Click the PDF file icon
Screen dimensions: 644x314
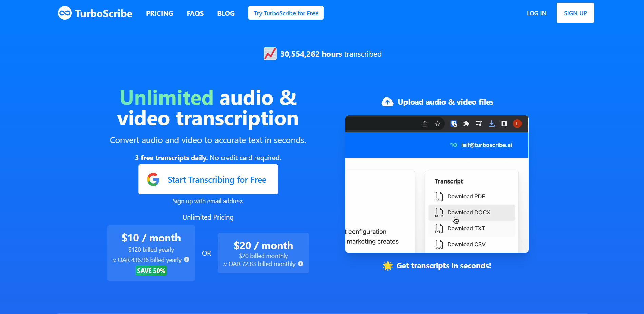[439, 197]
